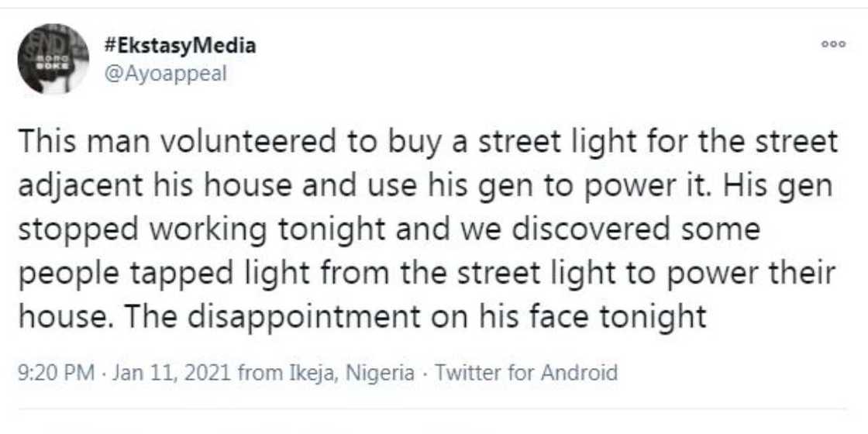Click the Twitter for Android source label

526,373
